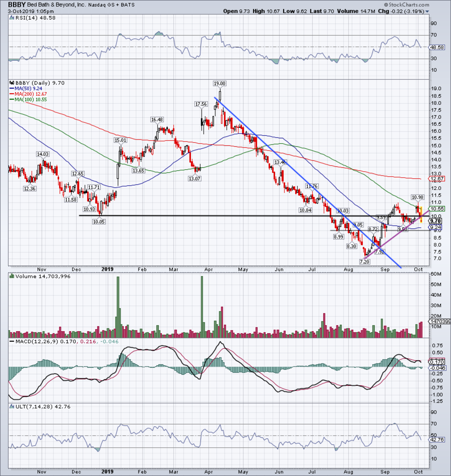The image size is (451, 476).
Task: Click the red 12.67 axis tag
Action: click(437, 179)
